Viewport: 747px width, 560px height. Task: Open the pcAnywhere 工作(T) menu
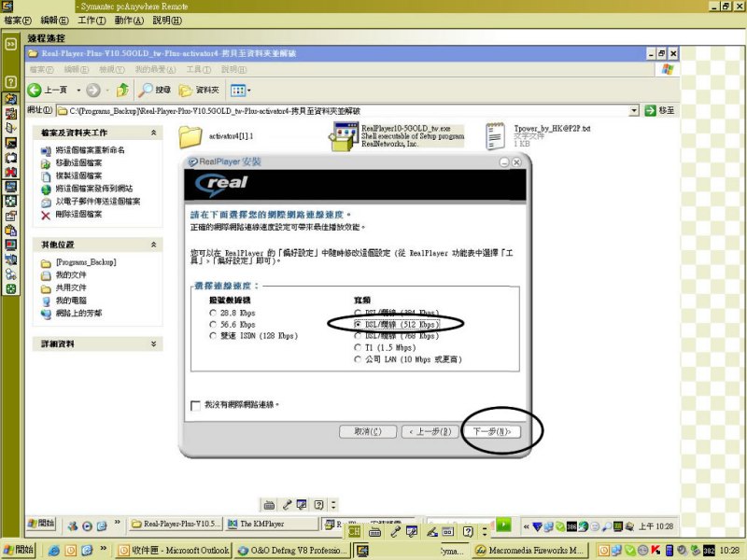92,21
